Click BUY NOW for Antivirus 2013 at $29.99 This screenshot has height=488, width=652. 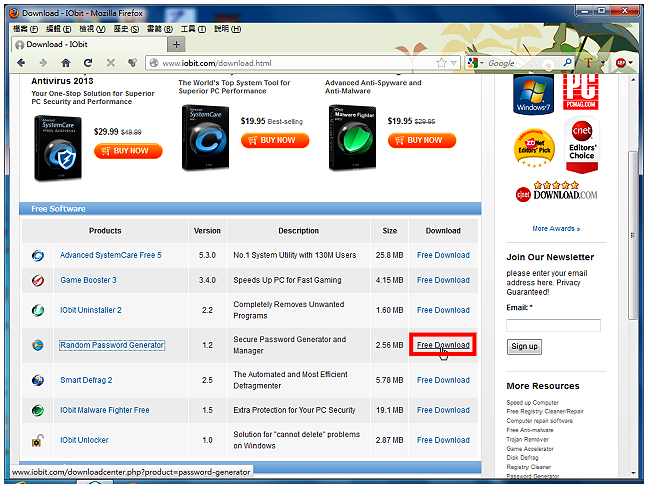coord(128,151)
